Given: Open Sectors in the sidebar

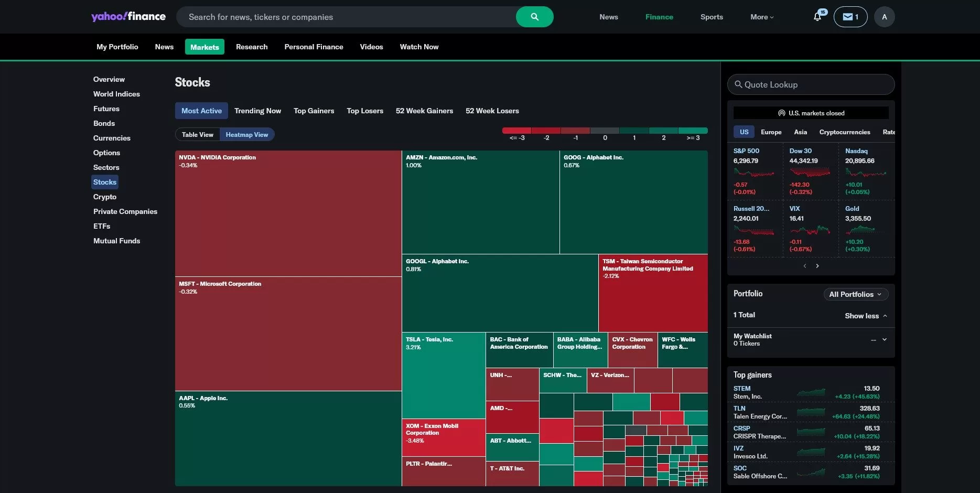Looking at the screenshot, I should click(106, 167).
